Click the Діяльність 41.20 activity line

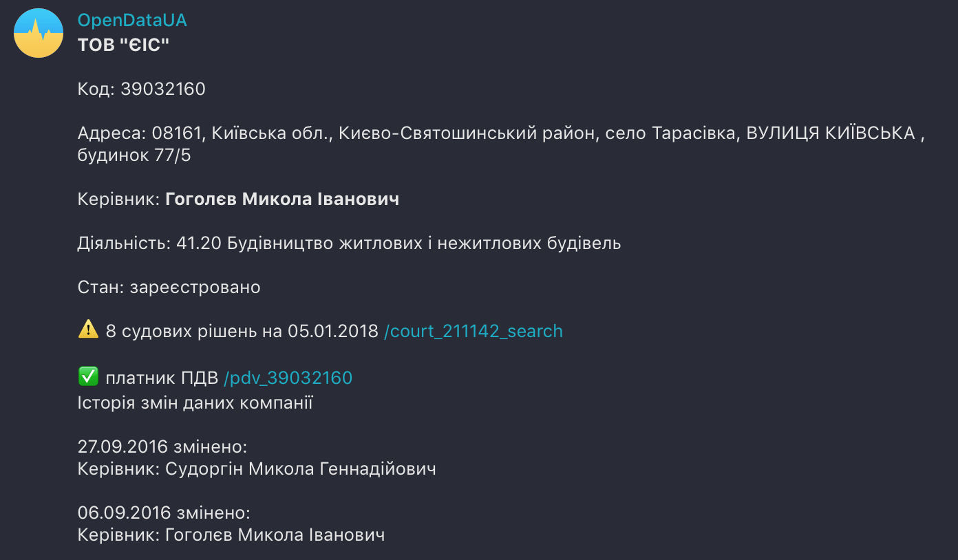click(349, 244)
